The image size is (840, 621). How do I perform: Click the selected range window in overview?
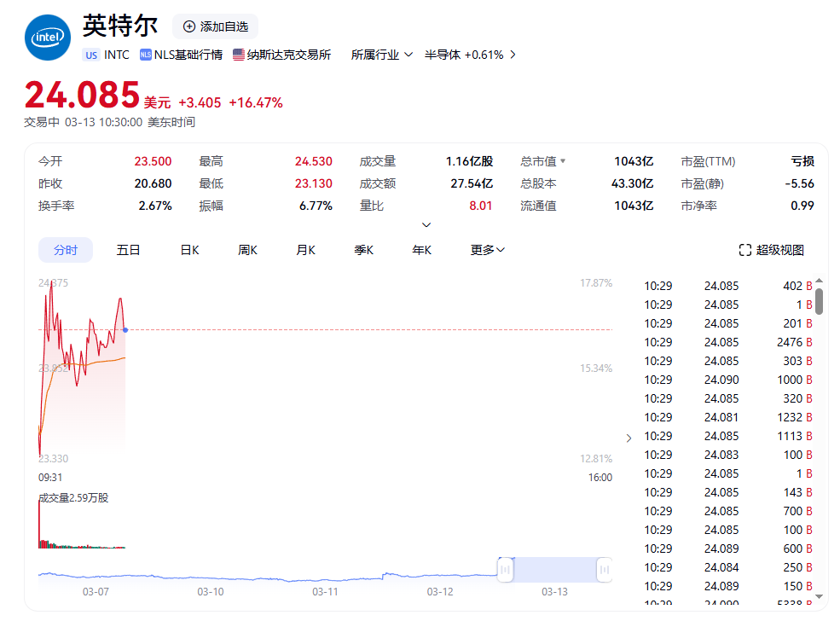click(554, 570)
